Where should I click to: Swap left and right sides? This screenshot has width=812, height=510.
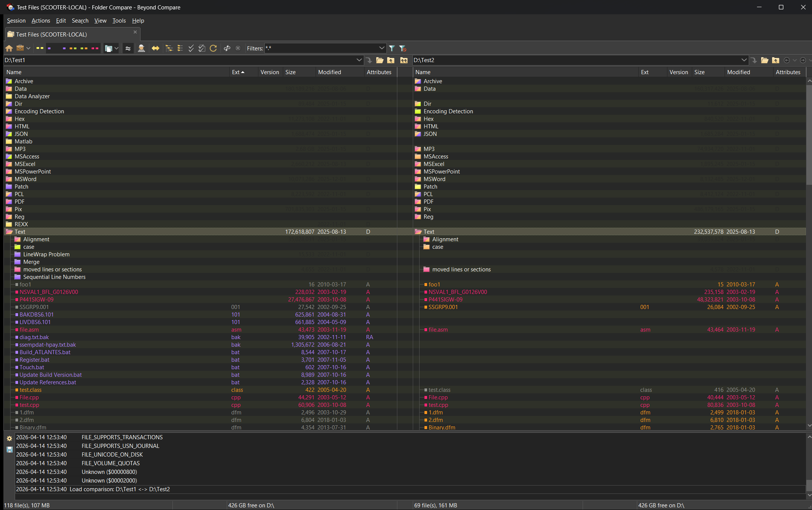[x=156, y=48]
